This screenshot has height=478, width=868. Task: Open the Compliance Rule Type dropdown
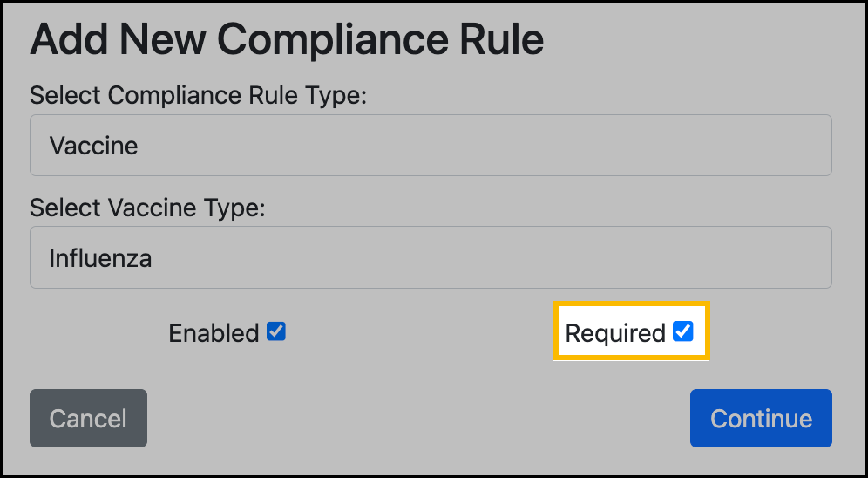[431, 145]
